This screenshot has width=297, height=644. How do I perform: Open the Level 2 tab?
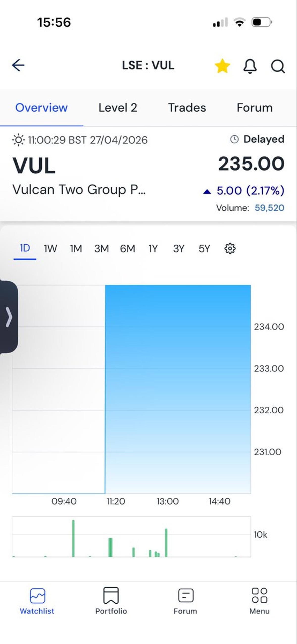click(118, 108)
